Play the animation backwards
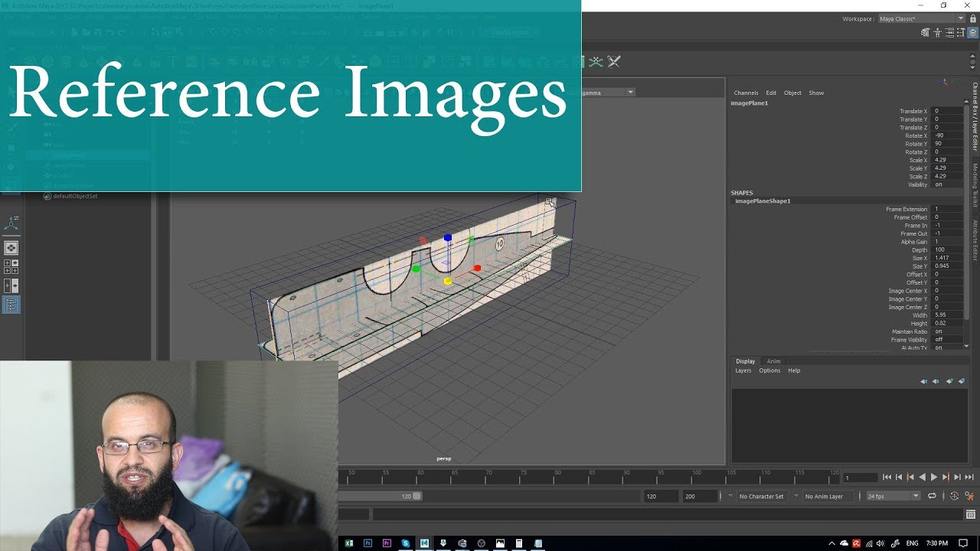980x551 pixels. 922,477
